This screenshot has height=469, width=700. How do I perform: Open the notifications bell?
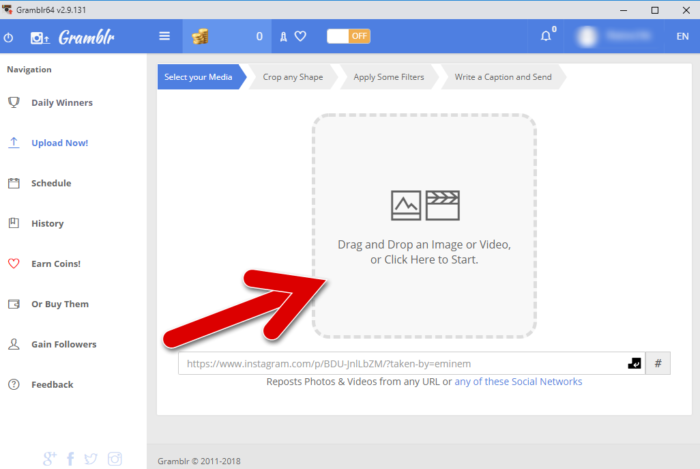tap(546, 36)
